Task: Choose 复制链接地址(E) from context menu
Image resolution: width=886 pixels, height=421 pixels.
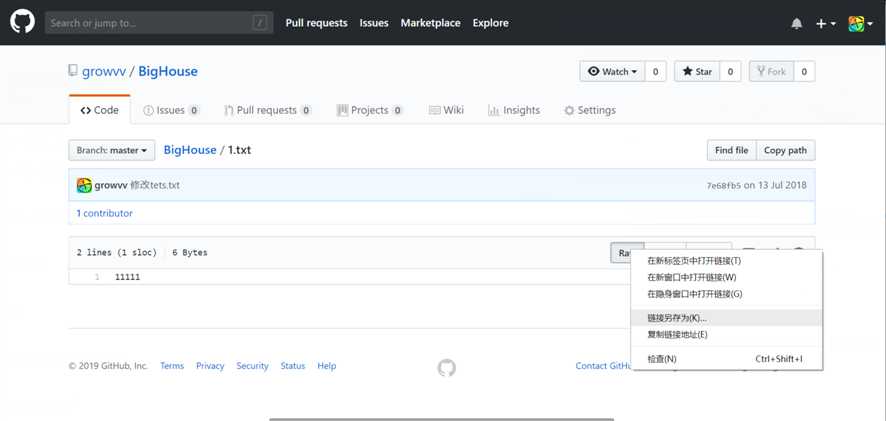Action: click(726, 335)
